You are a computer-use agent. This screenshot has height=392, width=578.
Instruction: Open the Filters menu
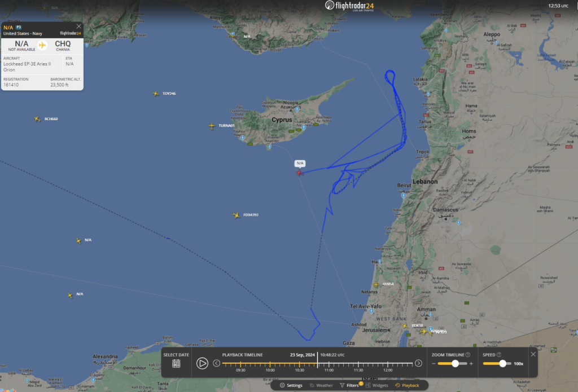(x=350, y=385)
